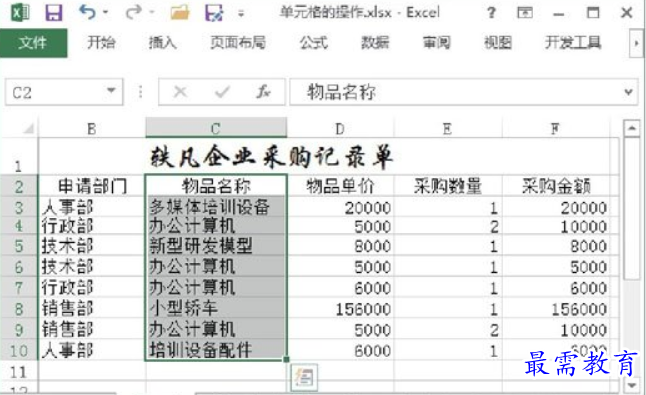The width and height of the screenshot is (646, 395).
Task: Click the unit price cell 20000 in column D
Action: (340, 208)
